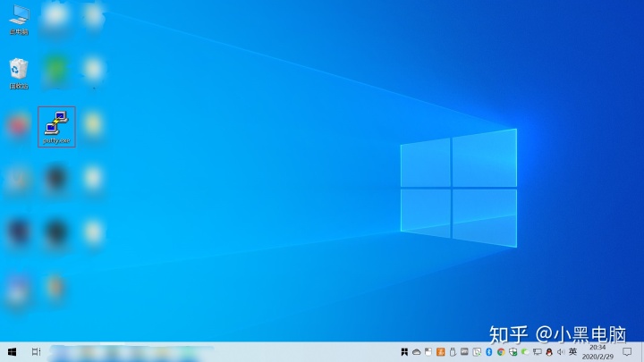The width and height of the screenshot is (644, 362).
Task: Open the clock showing 20:34 2020/2/29
Action: [597, 352]
